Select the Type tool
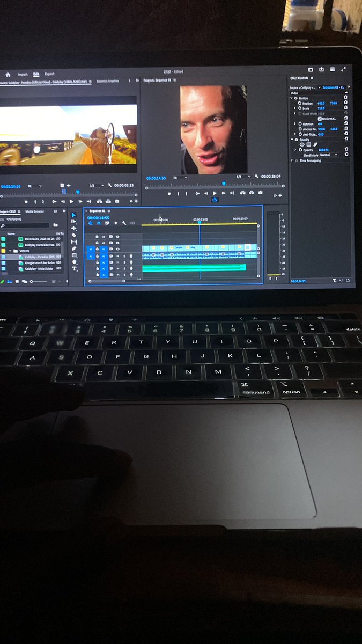Screen dimensions: 362x644 73,268
